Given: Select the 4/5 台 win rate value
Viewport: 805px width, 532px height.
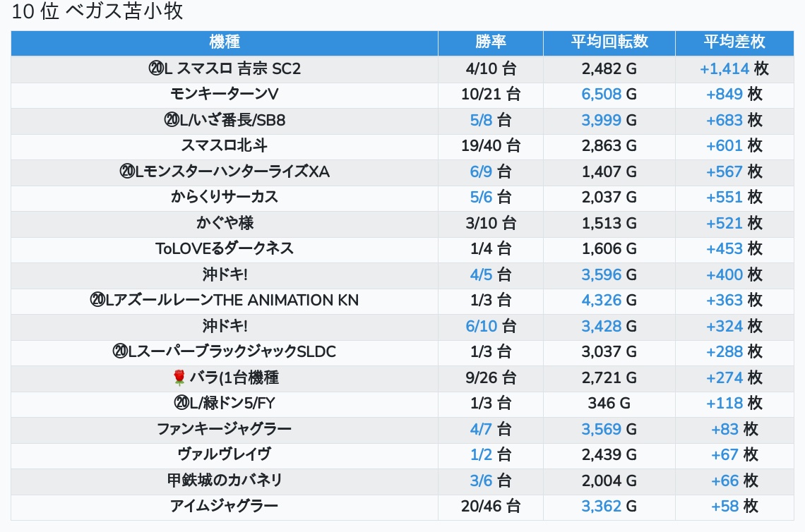Looking at the screenshot, I should coord(491,274).
